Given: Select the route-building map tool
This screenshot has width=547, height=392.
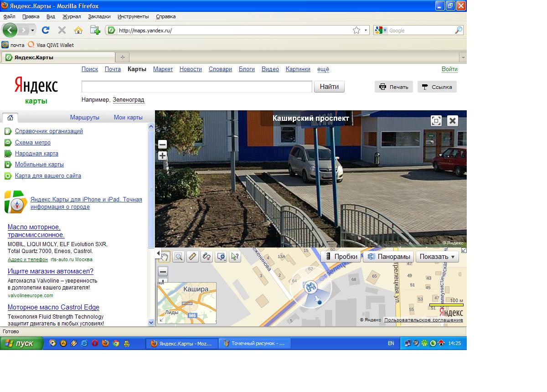Looking at the screenshot, I should 206,257.
